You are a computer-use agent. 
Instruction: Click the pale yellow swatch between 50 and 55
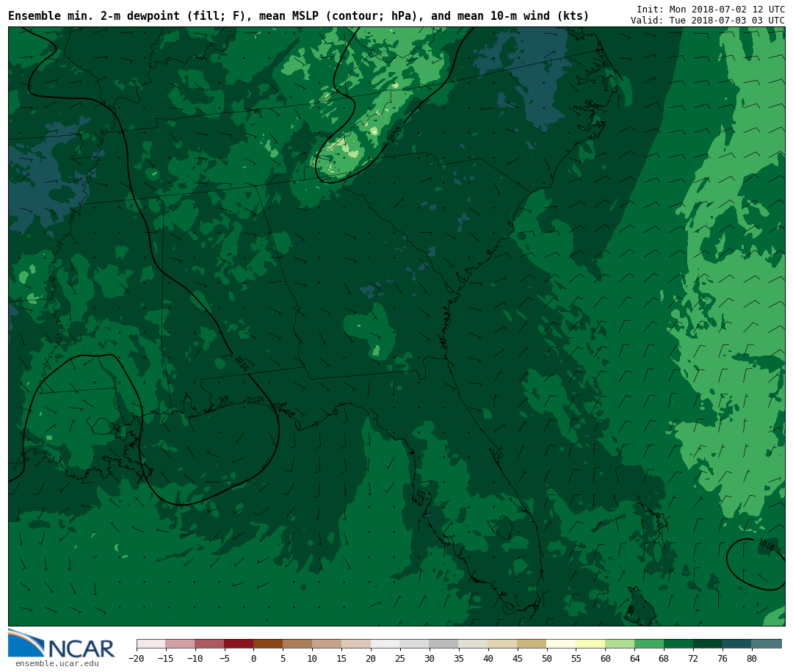[x=562, y=644]
